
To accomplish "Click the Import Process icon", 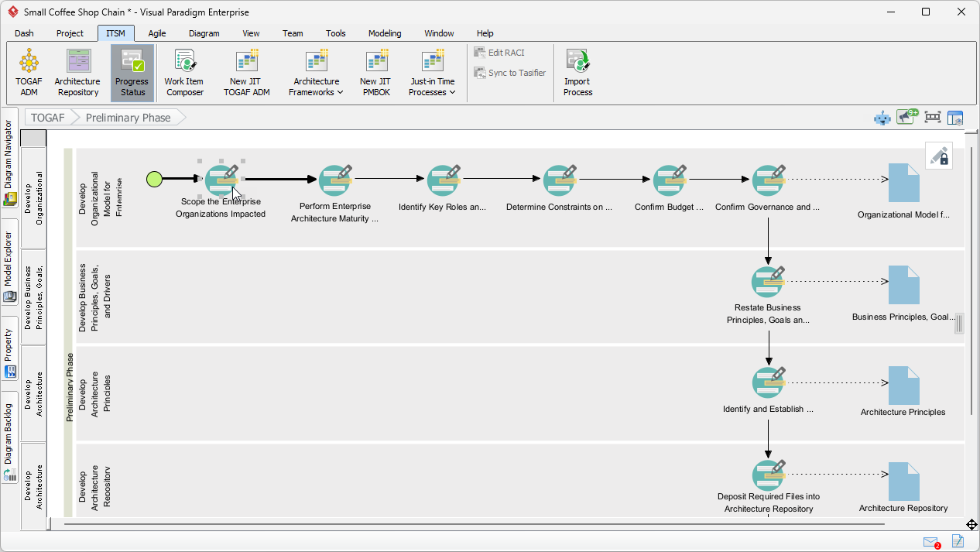I will (577, 73).
